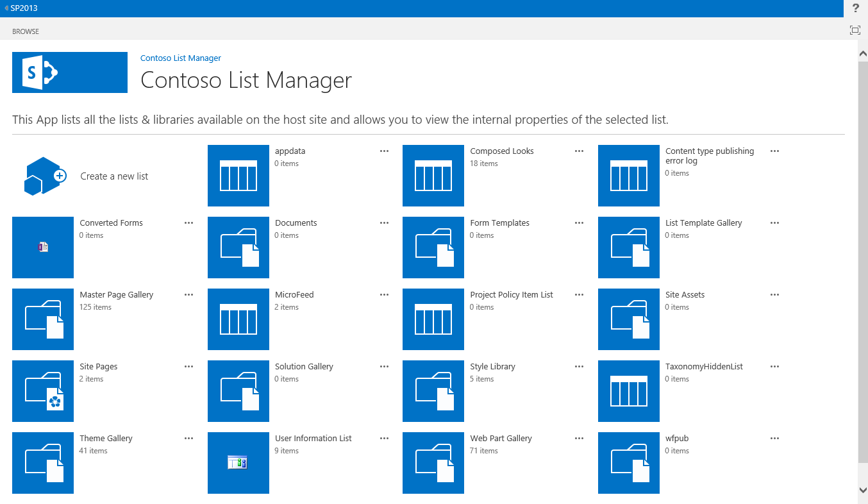Open the Solution Gallery tile icon

[238, 391]
